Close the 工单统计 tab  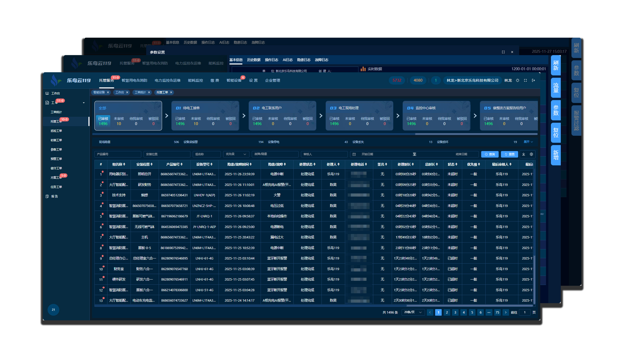[149, 92]
